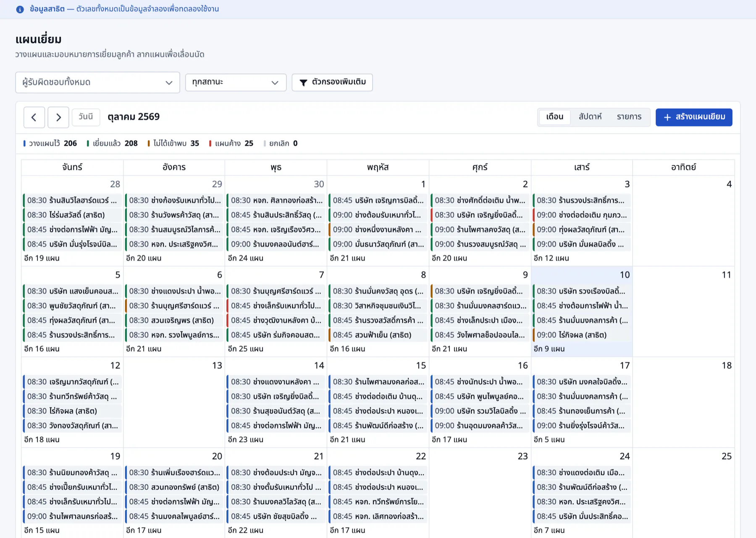Expand อีก 9 แผน on day 10

[549, 349]
